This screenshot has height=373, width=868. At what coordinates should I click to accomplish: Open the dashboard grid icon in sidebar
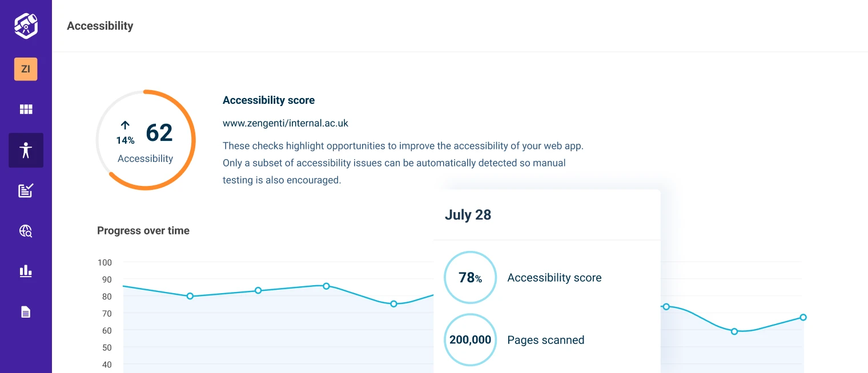[x=26, y=110]
